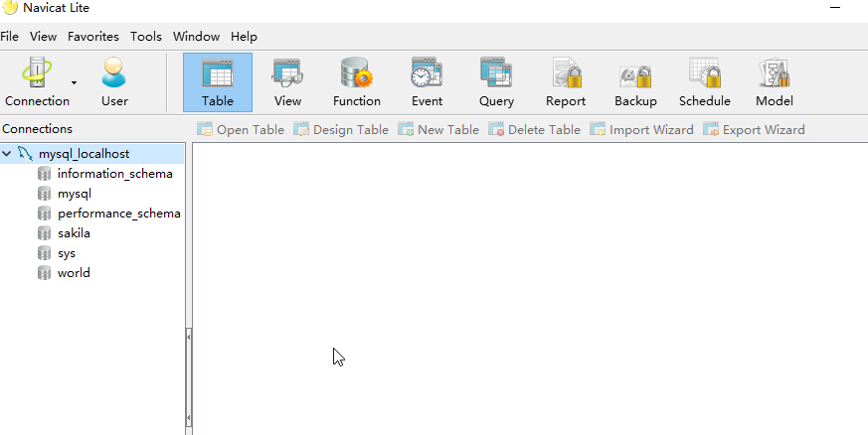868x435 pixels.
Task: Open the View menu in menu bar
Action: pos(43,37)
